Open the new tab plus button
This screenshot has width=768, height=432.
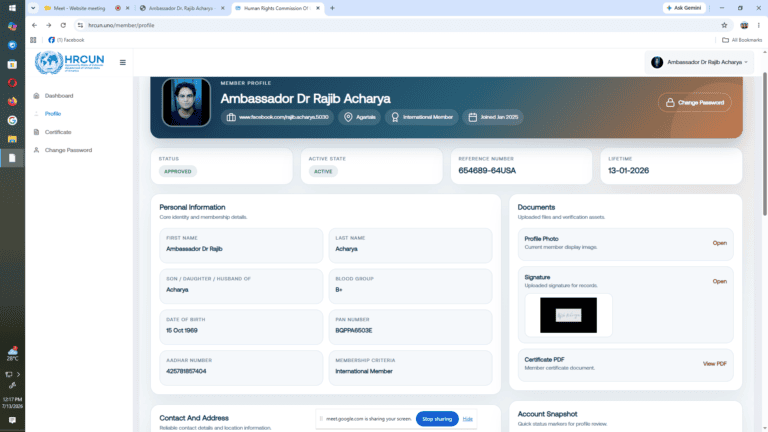pos(332,8)
